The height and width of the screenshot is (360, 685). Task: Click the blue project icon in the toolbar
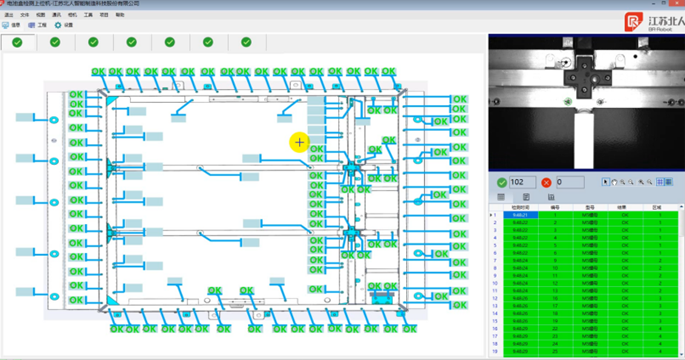[31, 25]
